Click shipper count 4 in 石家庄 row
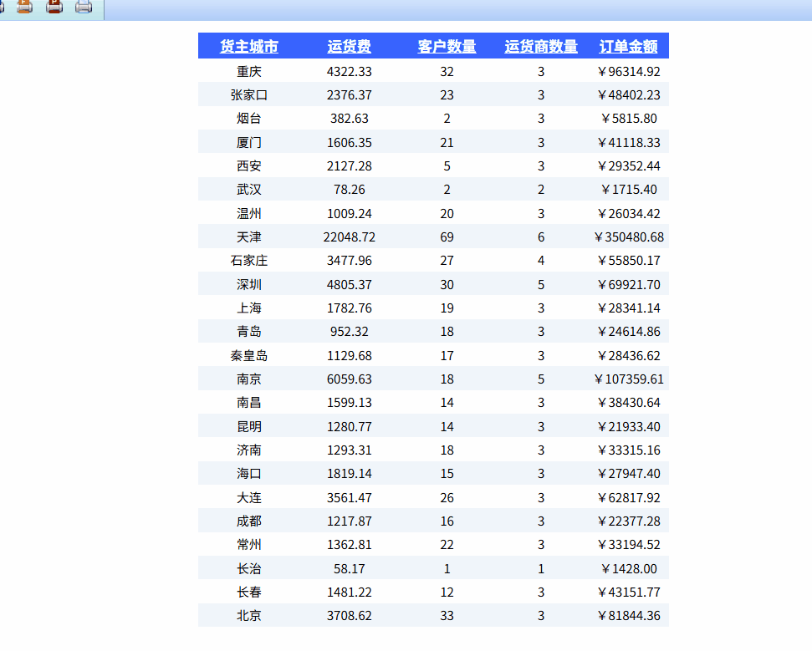Screen dimensions: 812x651 point(541,260)
